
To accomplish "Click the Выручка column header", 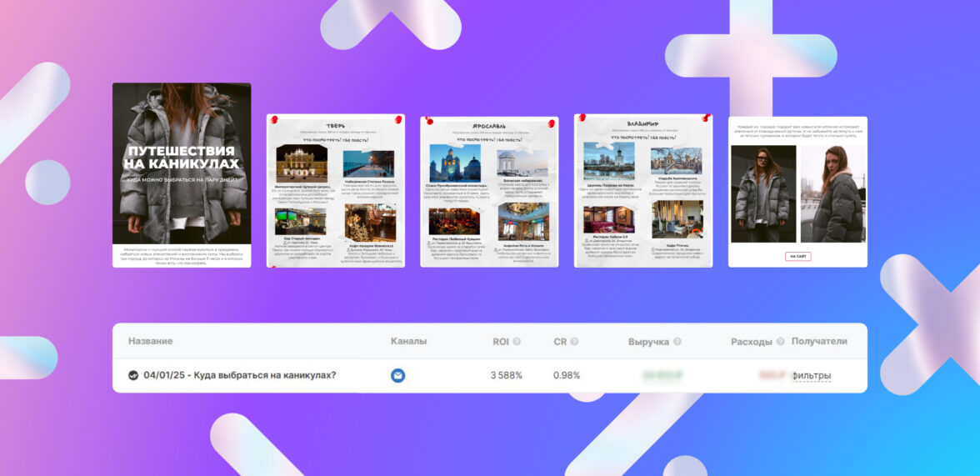I will click(x=648, y=342).
